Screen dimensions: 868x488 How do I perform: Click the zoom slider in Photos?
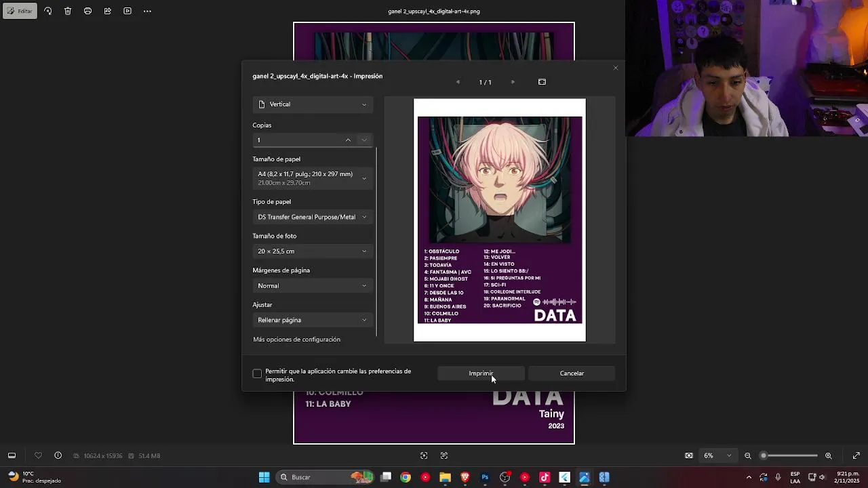[x=789, y=455]
